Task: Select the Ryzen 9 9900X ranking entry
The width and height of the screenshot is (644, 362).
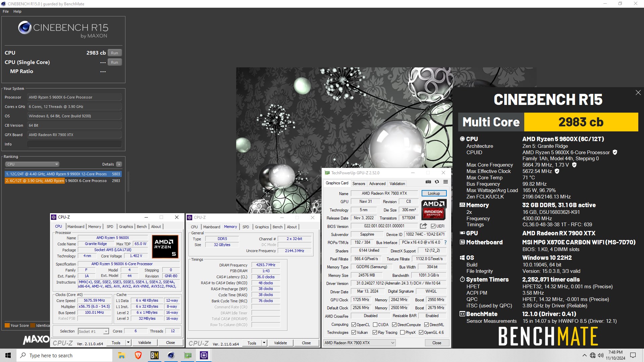Action: 63,174
